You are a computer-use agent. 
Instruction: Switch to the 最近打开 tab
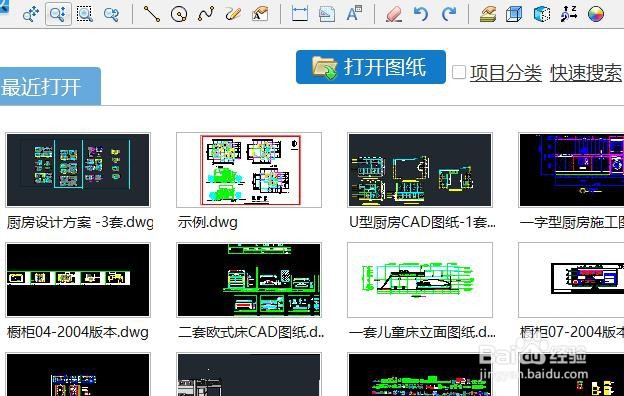coord(50,86)
